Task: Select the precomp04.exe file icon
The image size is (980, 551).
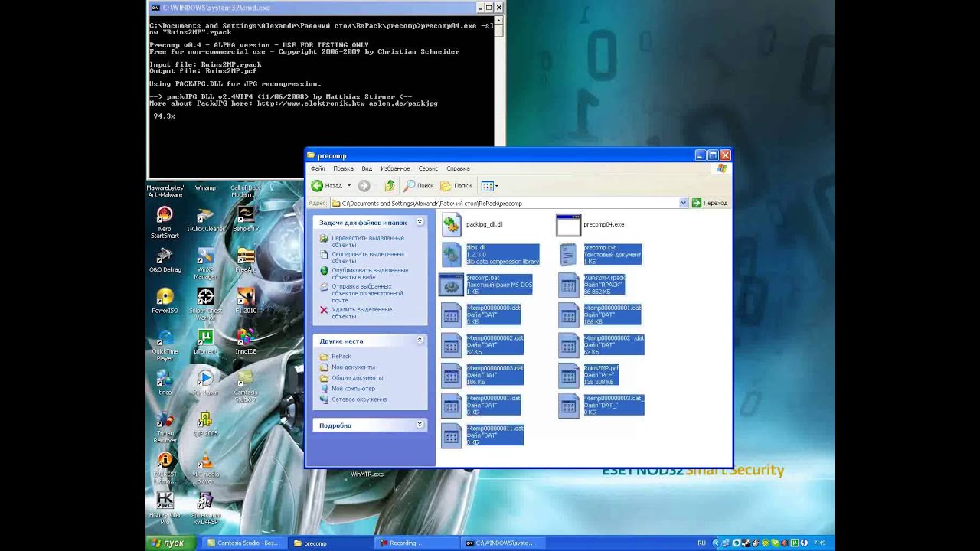Action: (x=568, y=224)
